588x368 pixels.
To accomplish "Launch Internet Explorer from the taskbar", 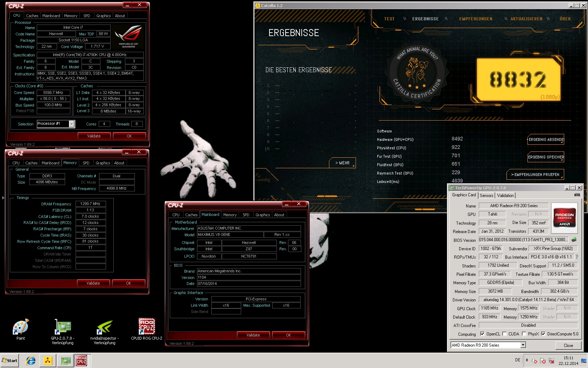I will (x=31, y=360).
